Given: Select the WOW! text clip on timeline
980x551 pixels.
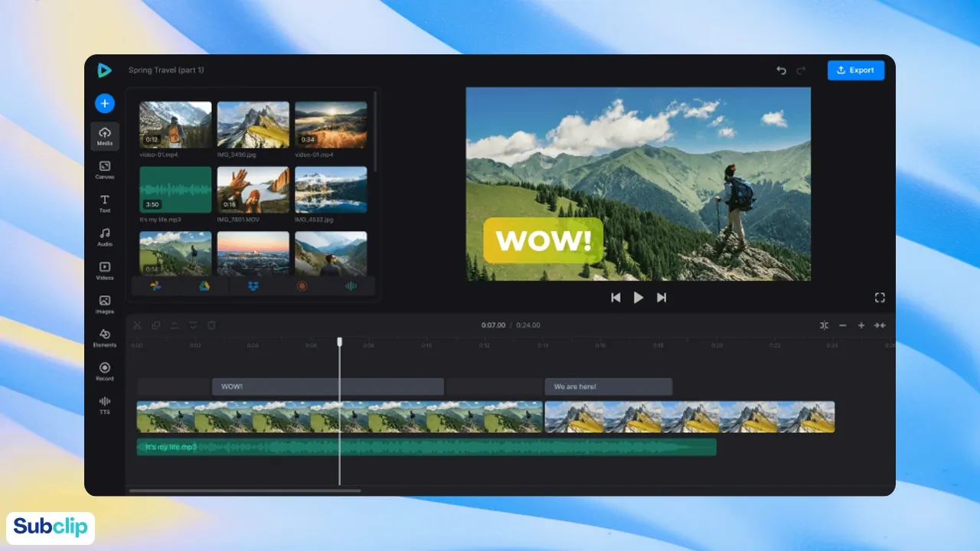Looking at the screenshot, I should [x=328, y=386].
